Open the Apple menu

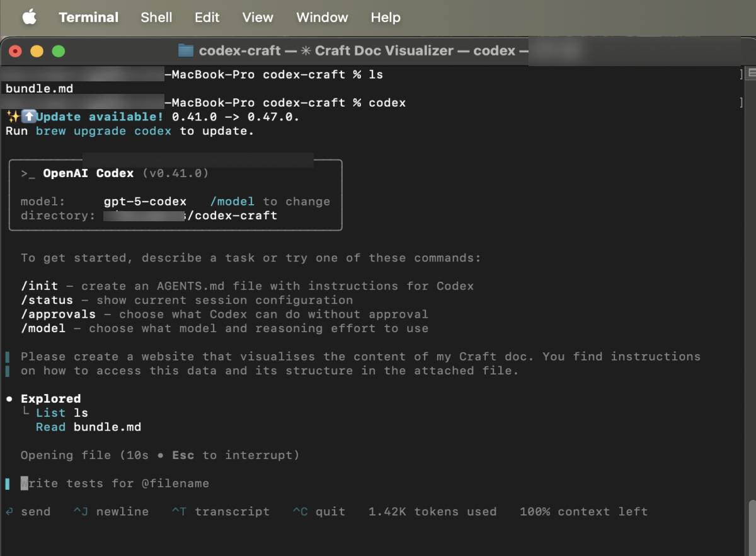pyautogui.click(x=29, y=17)
